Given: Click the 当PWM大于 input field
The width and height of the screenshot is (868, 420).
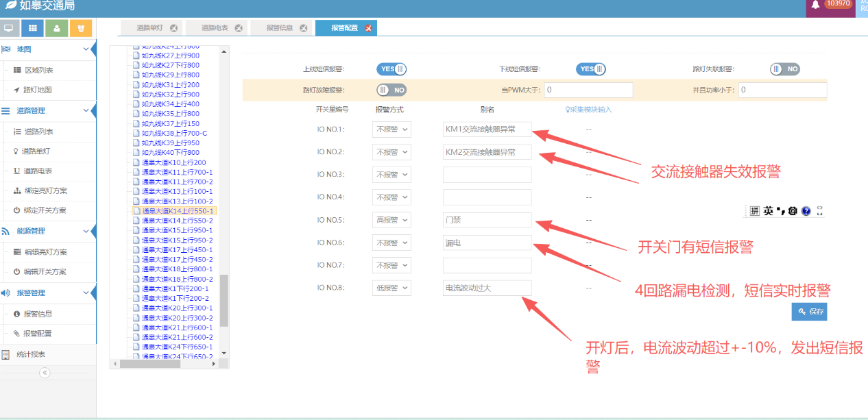Looking at the screenshot, I should coord(588,90).
